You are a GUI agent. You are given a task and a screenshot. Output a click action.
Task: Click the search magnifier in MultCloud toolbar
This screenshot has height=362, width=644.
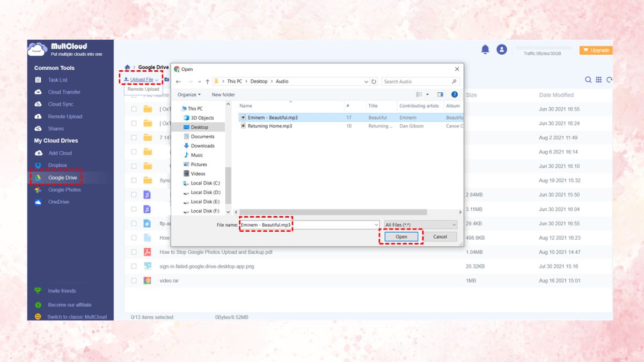[x=588, y=80]
